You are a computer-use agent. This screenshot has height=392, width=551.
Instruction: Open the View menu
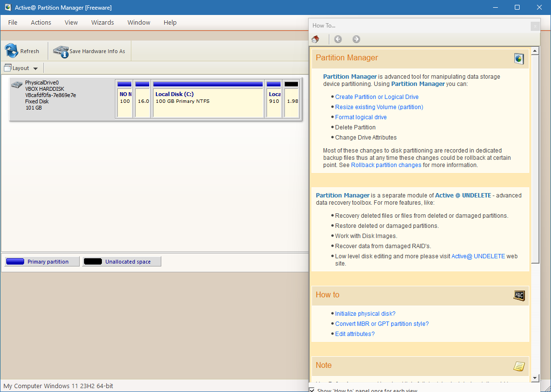71,23
